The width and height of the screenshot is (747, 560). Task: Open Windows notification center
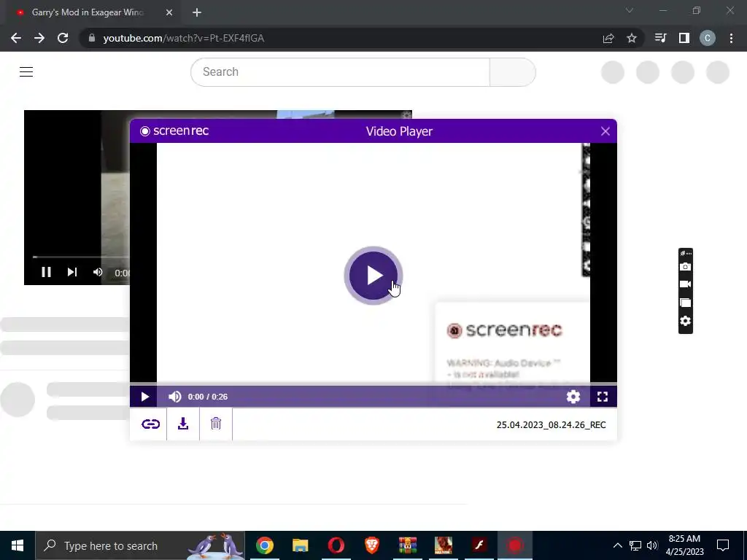point(723,545)
